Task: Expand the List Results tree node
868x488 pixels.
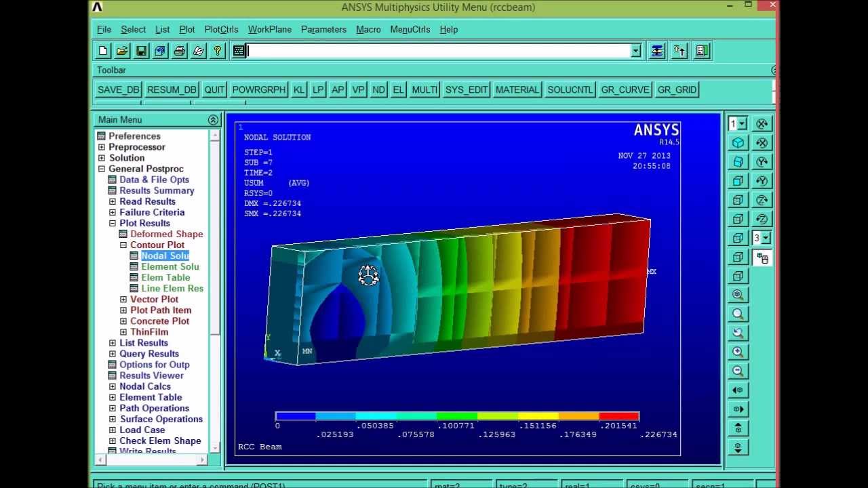Action: point(113,343)
